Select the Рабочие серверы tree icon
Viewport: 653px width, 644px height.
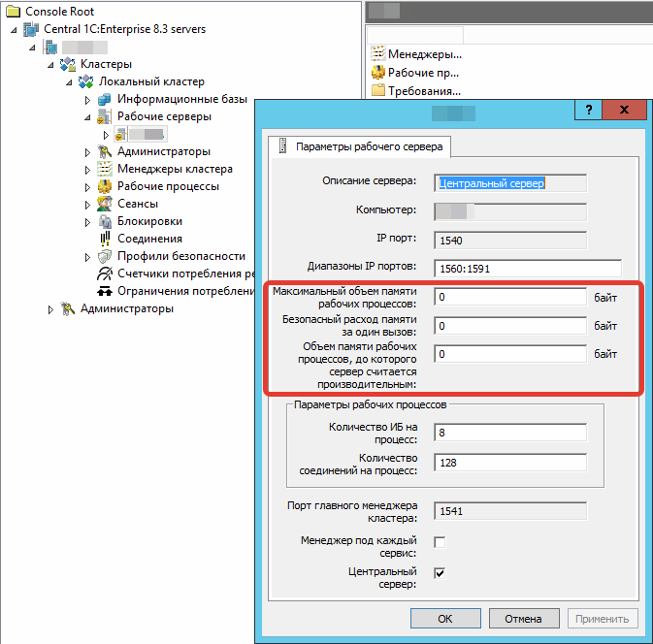click(x=105, y=117)
